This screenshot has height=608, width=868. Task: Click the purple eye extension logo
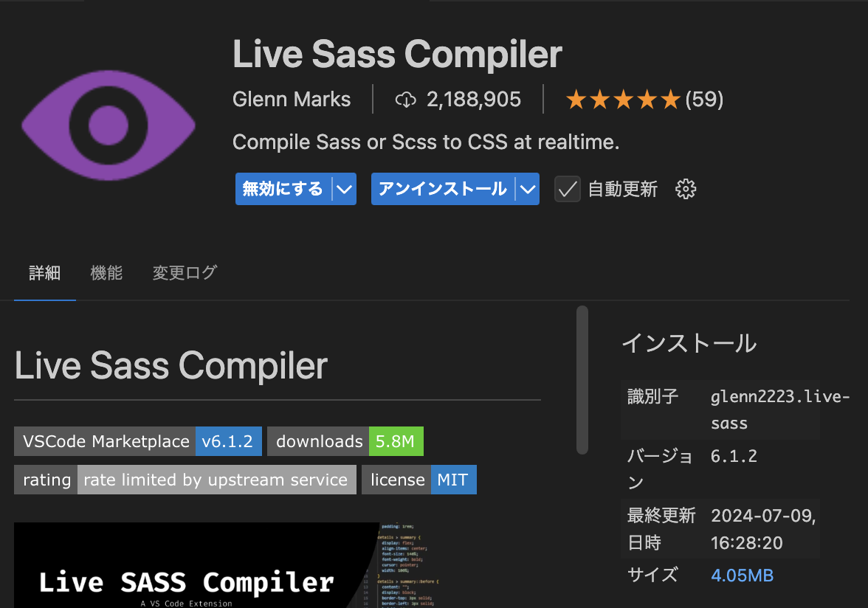(x=108, y=125)
